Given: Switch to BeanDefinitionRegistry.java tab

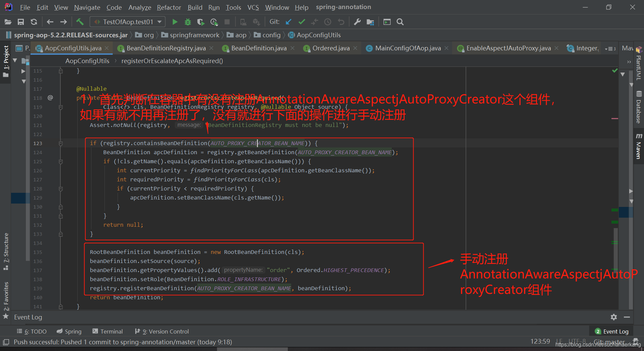Looking at the screenshot, I should [x=166, y=48].
